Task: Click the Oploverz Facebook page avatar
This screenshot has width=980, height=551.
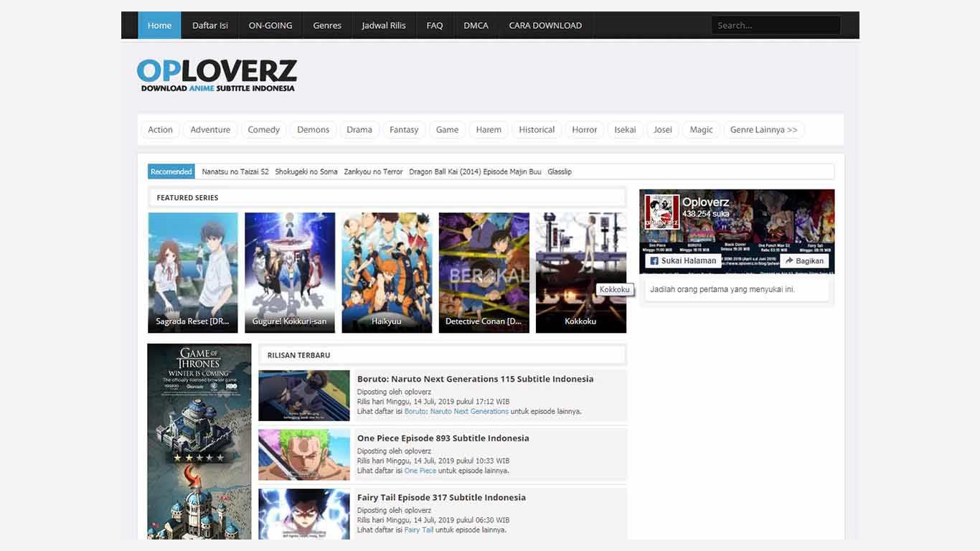Action: click(x=662, y=212)
